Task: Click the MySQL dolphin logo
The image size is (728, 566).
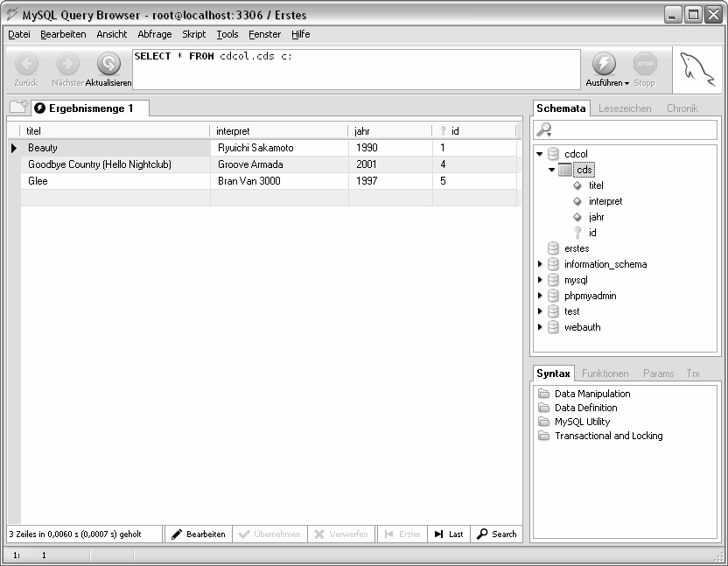Action: point(696,68)
